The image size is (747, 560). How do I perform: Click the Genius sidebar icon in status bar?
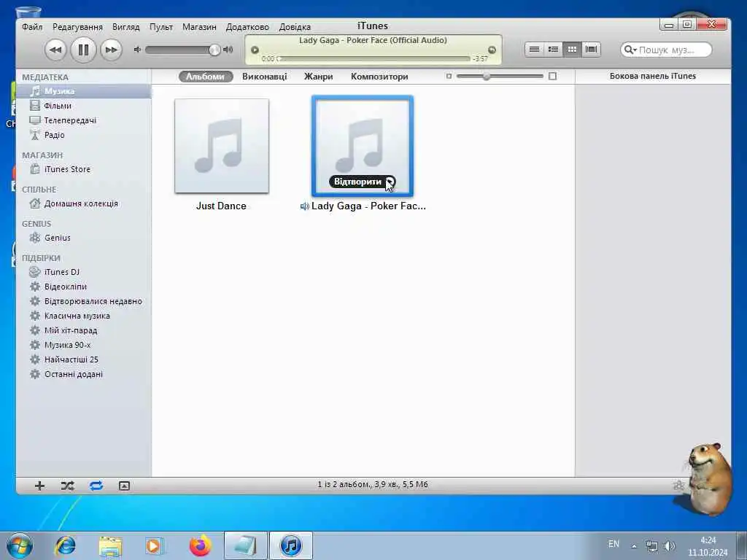pyautogui.click(x=678, y=485)
